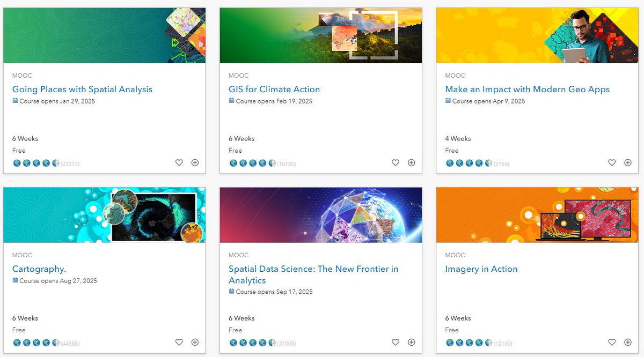Click globe rating showing 10735 reviews
The height and width of the screenshot is (357, 644).
[262, 163]
